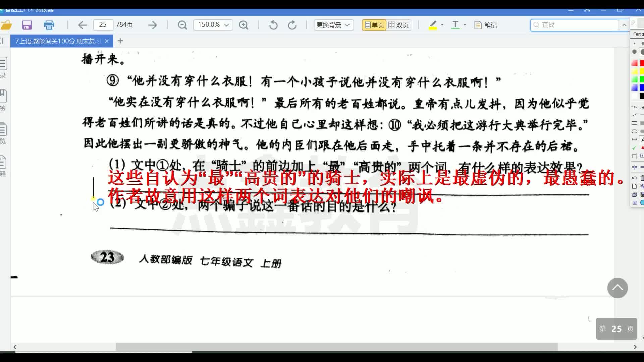Expand highlighter color options arrow
Viewport: 644px width, 362px height.
[442, 25]
